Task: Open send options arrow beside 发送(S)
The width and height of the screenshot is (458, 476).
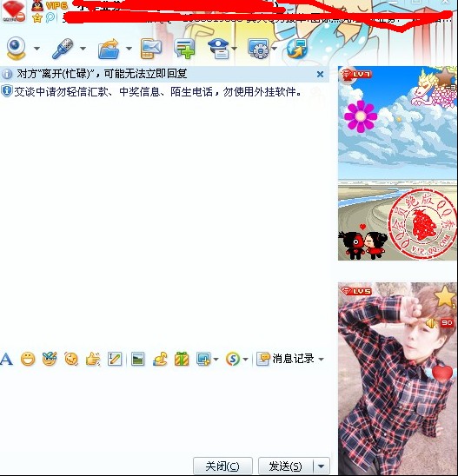Action: [321, 466]
